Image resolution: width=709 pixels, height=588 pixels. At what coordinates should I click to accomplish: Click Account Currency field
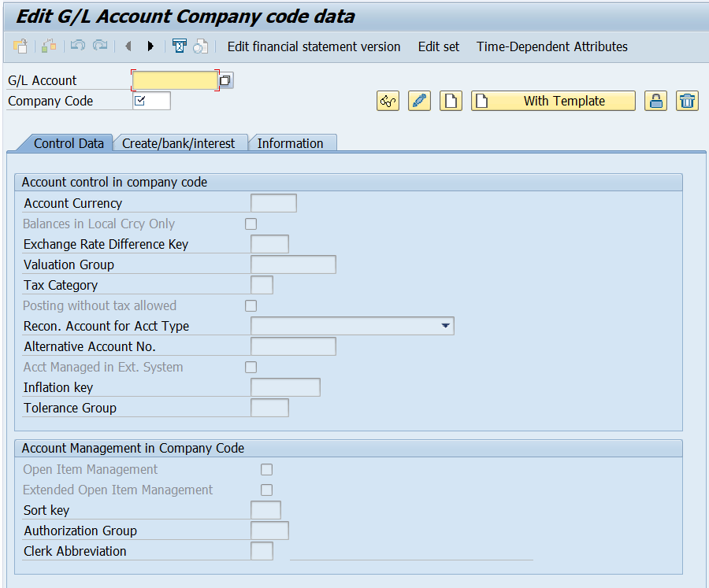273,203
